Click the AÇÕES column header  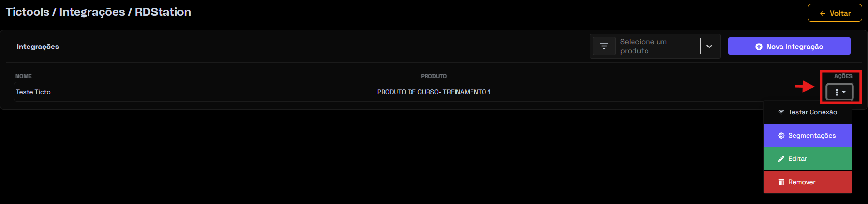(x=843, y=76)
